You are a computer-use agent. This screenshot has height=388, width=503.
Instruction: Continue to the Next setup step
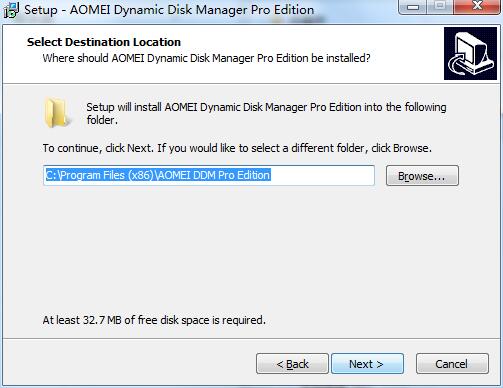tap(367, 364)
